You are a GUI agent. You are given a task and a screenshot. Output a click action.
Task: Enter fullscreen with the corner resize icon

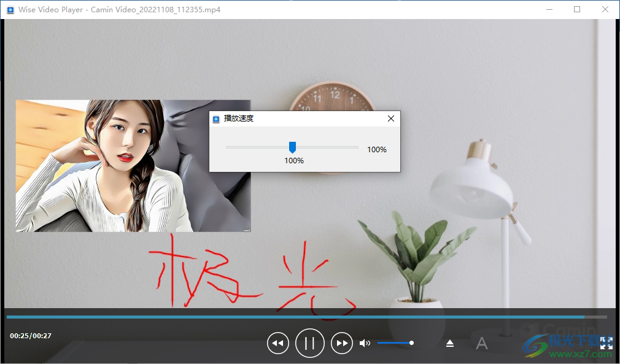606,344
